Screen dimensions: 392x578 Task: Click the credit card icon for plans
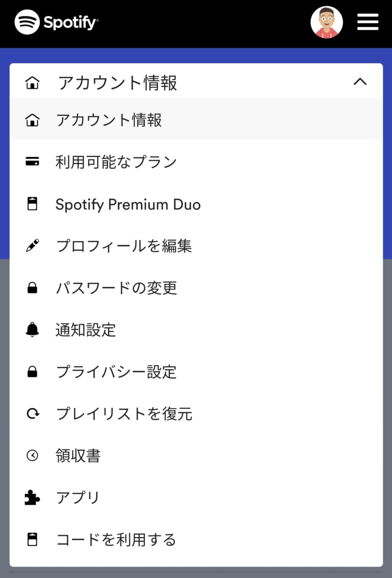[x=32, y=162]
